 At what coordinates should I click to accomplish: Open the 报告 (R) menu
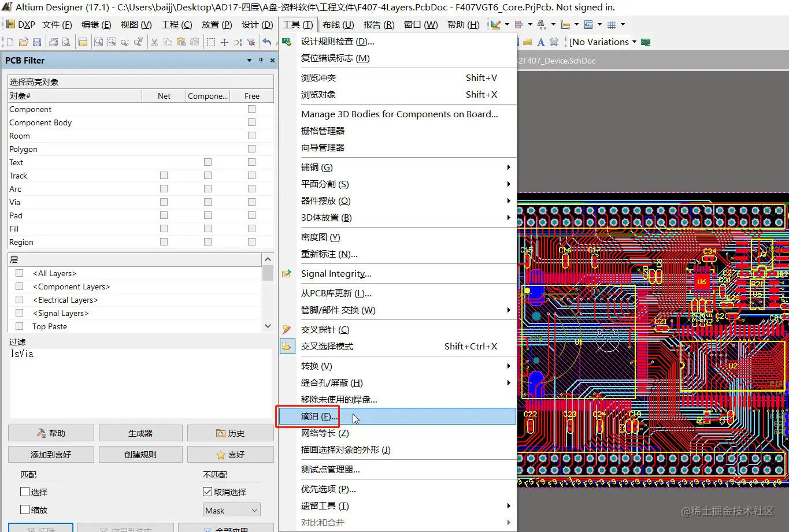point(379,25)
